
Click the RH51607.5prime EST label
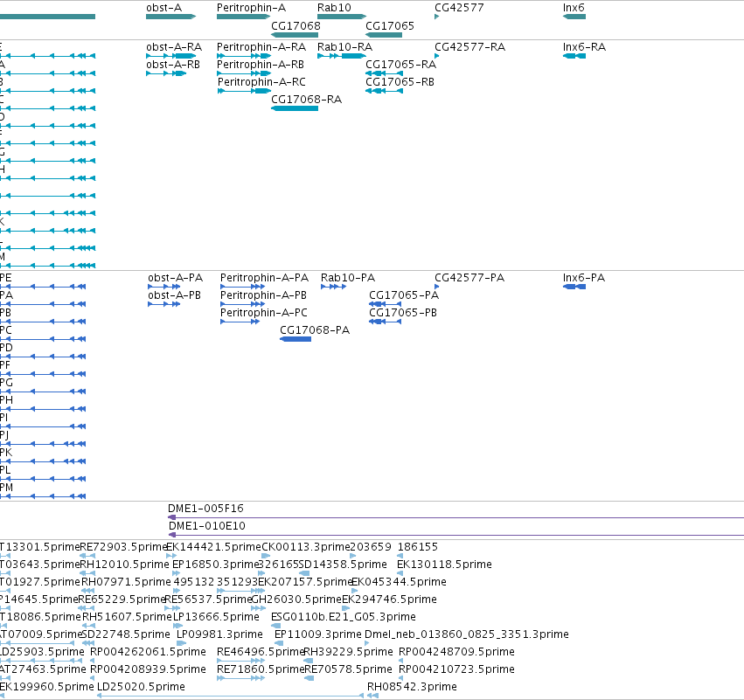coord(127,617)
